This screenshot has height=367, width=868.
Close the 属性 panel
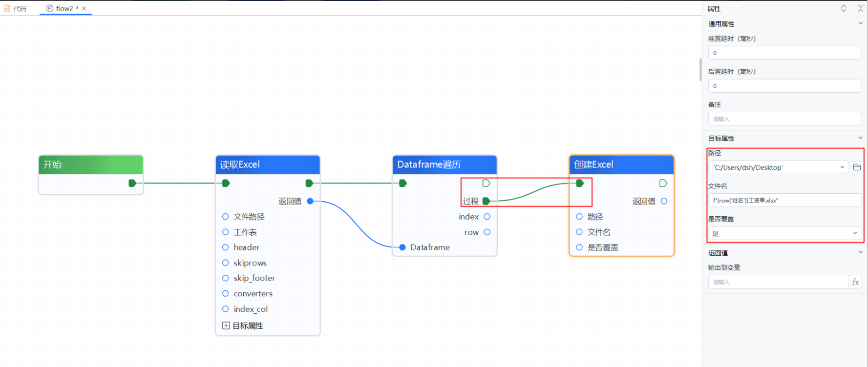[x=861, y=8]
